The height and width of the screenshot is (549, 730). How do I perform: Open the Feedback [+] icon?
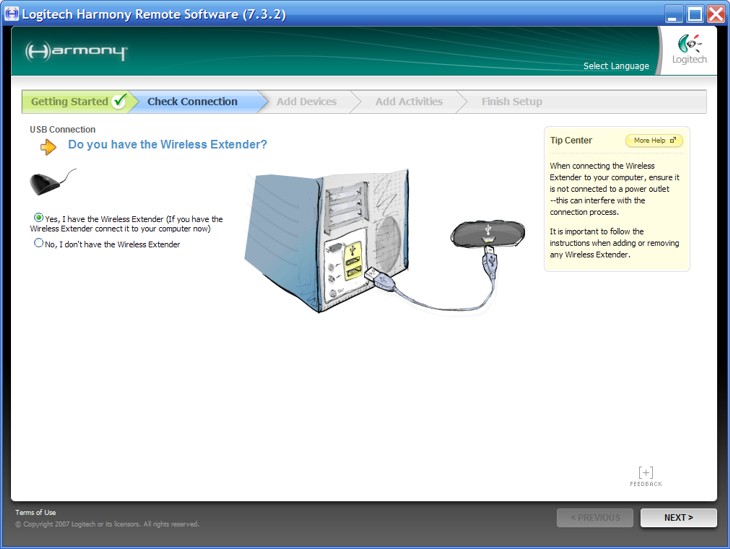[646, 476]
